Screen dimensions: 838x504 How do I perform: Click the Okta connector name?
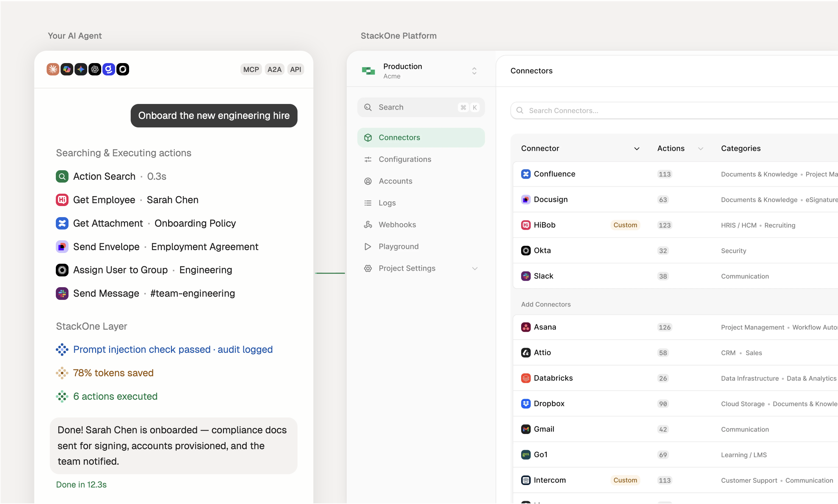pos(542,250)
